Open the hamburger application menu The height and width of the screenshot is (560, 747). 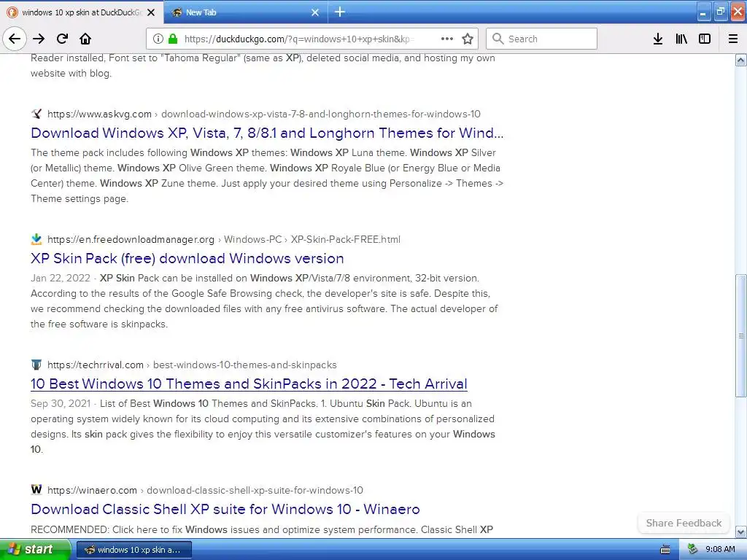[x=733, y=39]
